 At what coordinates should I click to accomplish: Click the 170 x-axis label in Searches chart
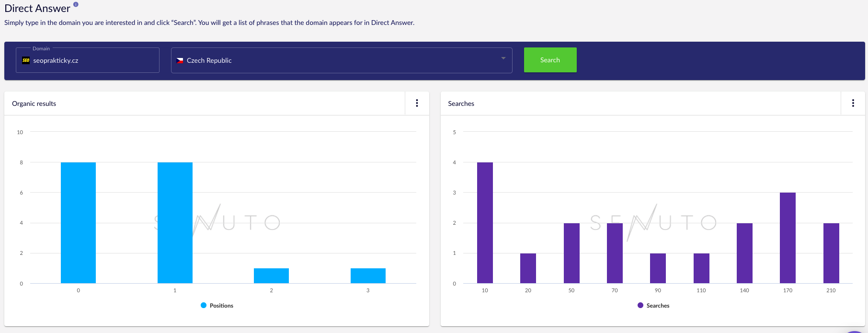pos(788,290)
